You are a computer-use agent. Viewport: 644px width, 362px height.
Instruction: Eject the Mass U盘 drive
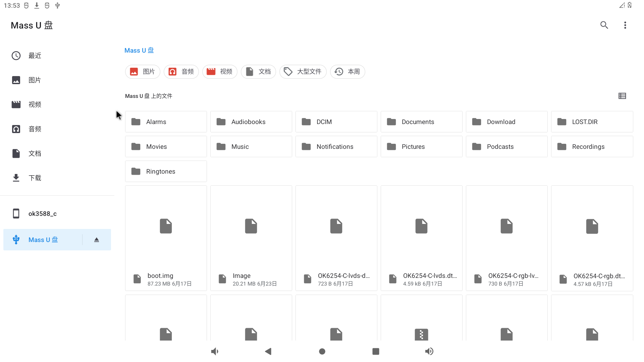pos(97,240)
